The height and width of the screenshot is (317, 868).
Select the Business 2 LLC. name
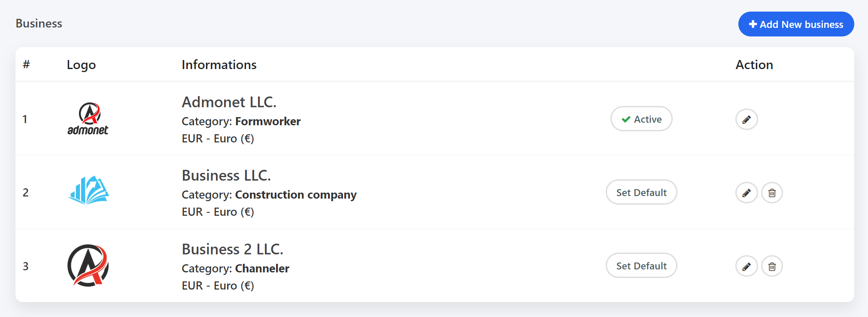pos(232,249)
